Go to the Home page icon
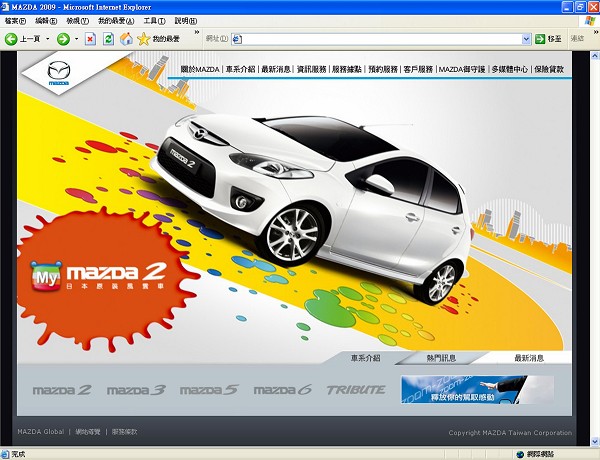 pyautogui.click(x=126, y=39)
